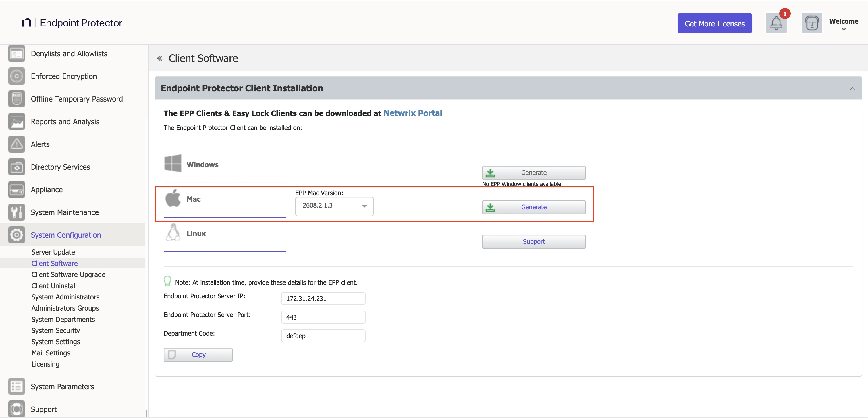
Task: Click the System Parameters list icon
Action: pos(16,386)
